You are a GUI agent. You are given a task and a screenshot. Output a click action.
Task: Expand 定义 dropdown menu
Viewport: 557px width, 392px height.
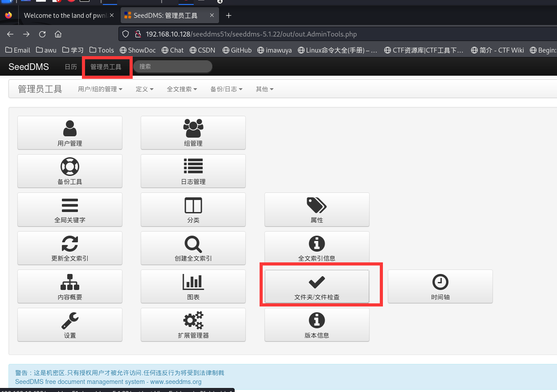(x=145, y=89)
